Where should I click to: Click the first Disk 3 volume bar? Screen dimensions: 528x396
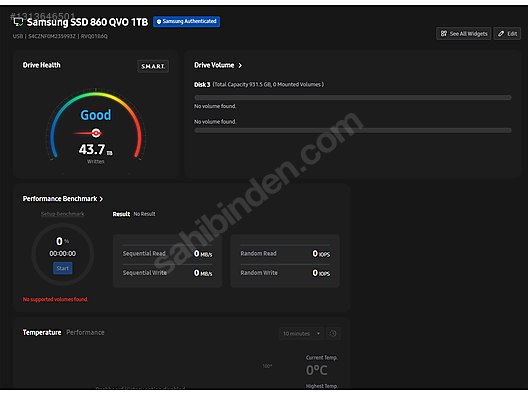(x=353, y=98)
